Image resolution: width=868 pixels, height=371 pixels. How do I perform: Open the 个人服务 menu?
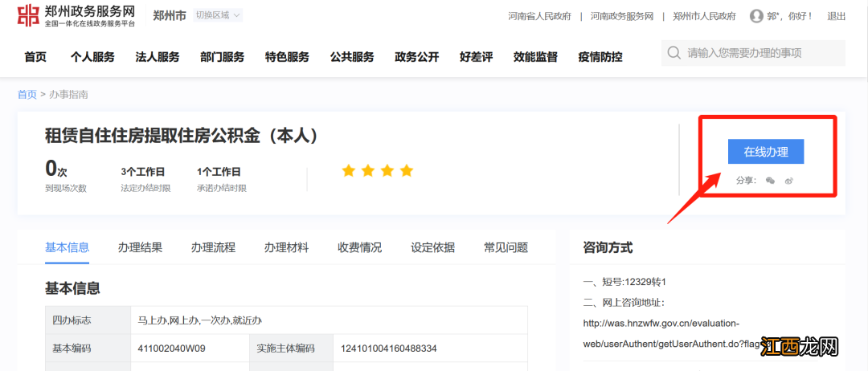coord(92,56)
